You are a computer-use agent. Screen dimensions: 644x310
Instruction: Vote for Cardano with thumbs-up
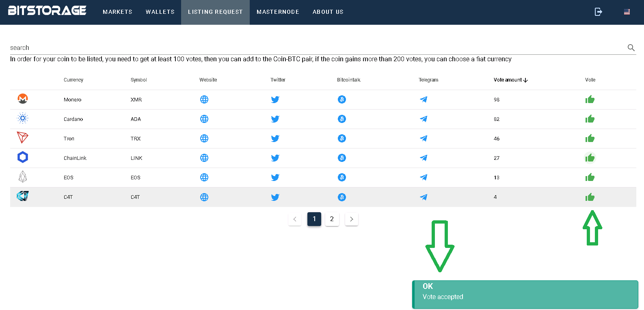pyautogui.click(x=590, y=119)
